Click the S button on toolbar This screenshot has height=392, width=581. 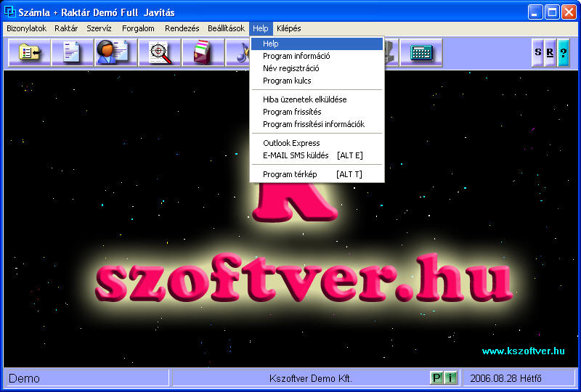(538, 52)
